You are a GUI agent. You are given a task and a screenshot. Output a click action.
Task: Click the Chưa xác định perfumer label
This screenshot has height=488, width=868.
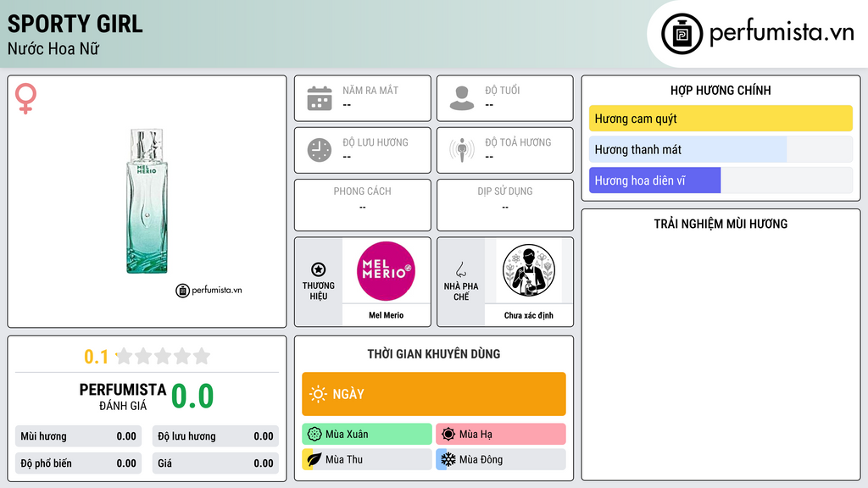pyautogui.click(x=529, y=315)
